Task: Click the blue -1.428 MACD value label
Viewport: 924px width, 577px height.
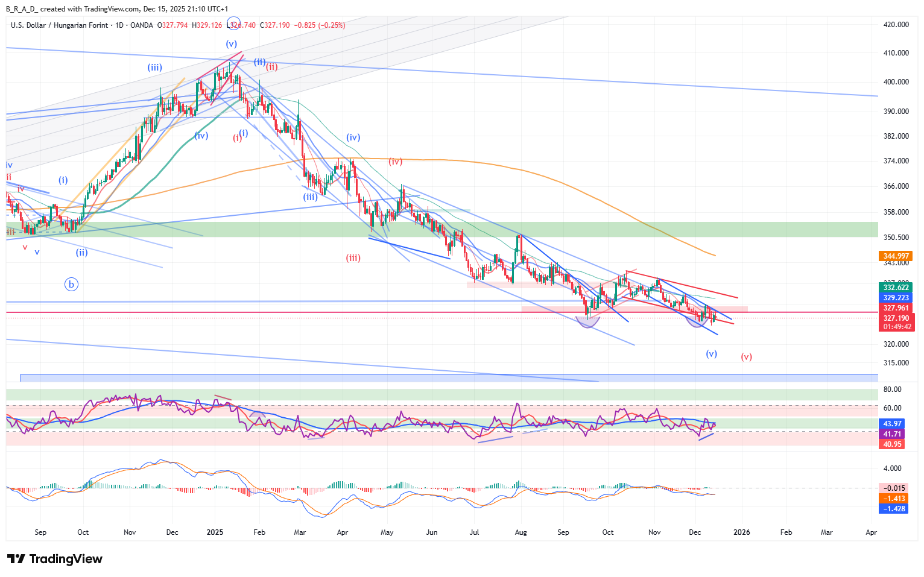Action: 893,509
